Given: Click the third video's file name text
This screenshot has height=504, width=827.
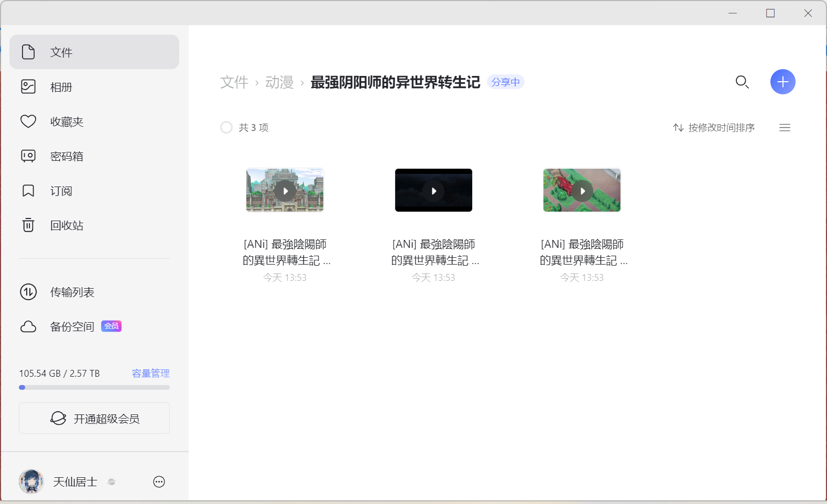Looking at the screenshot, I should point(583,252).
